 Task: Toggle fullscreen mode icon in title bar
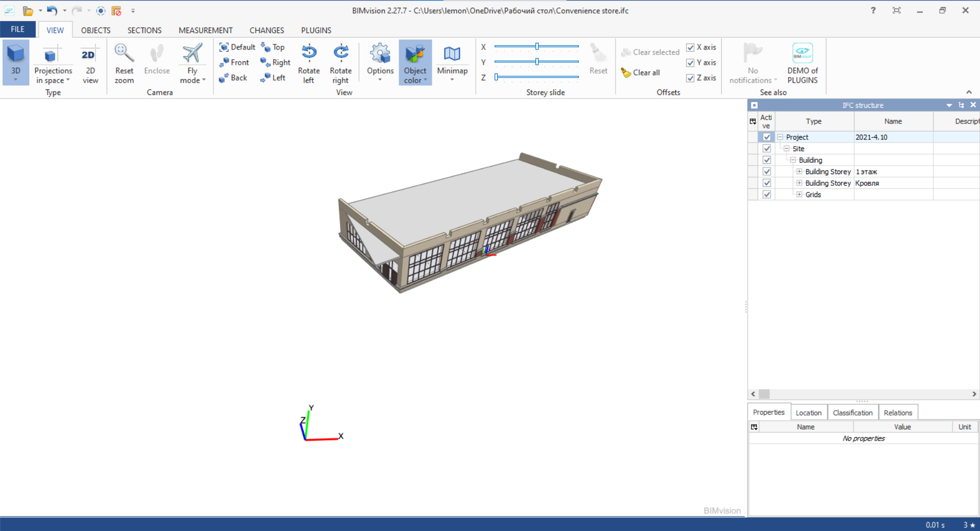point(896,10)
